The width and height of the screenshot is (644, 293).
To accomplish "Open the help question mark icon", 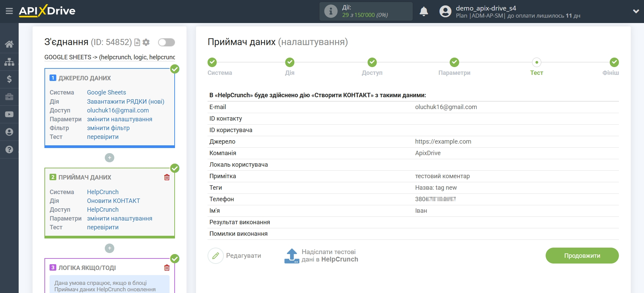I will coord(9,149).
